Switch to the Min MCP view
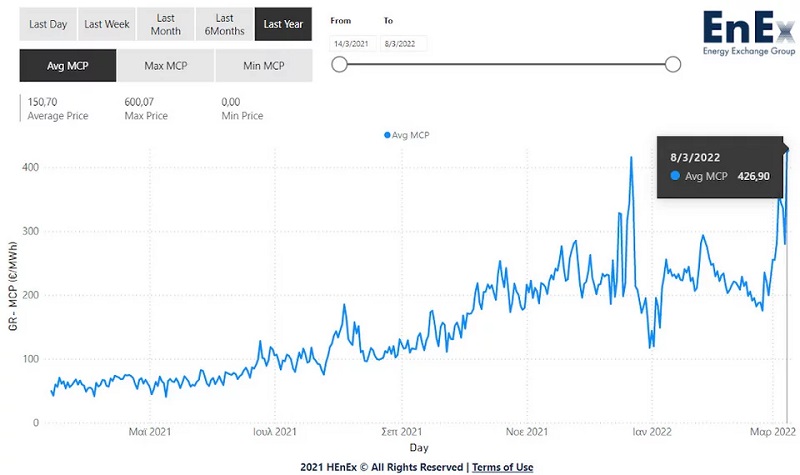The width and height of the screenshot is (800, 475). [x=264, y=65]
